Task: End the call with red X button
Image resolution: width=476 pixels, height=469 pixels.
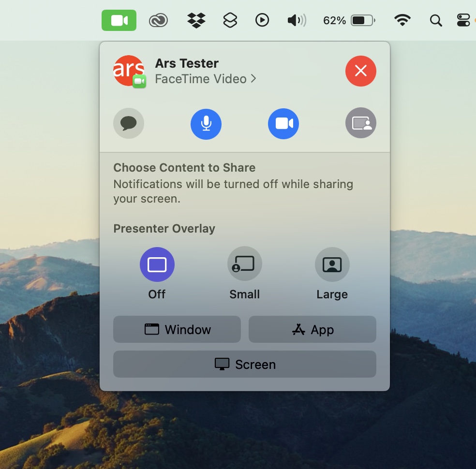Action: pyautogui.click(x=361, y=71)
